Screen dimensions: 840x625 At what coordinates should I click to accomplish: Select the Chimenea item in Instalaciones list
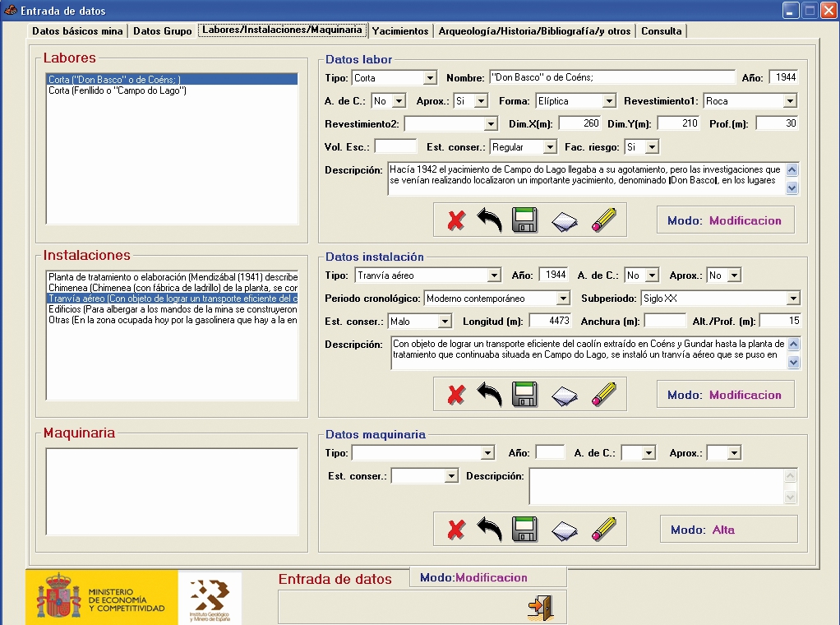coord(172,288)
